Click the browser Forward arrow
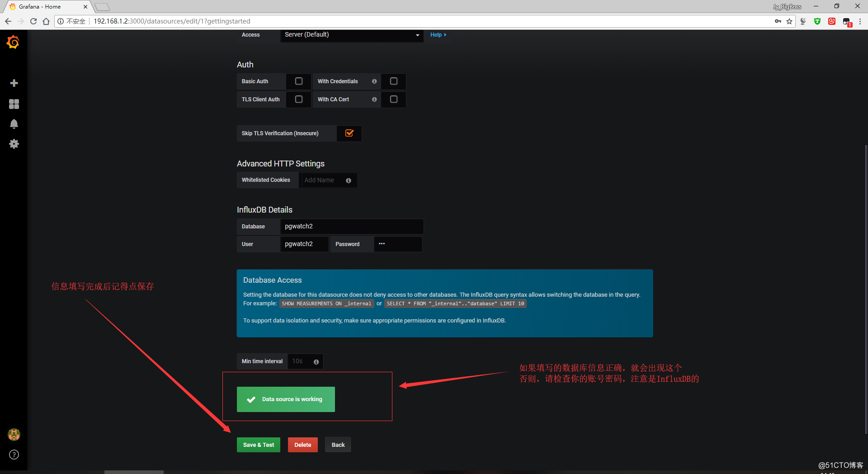 21,21
